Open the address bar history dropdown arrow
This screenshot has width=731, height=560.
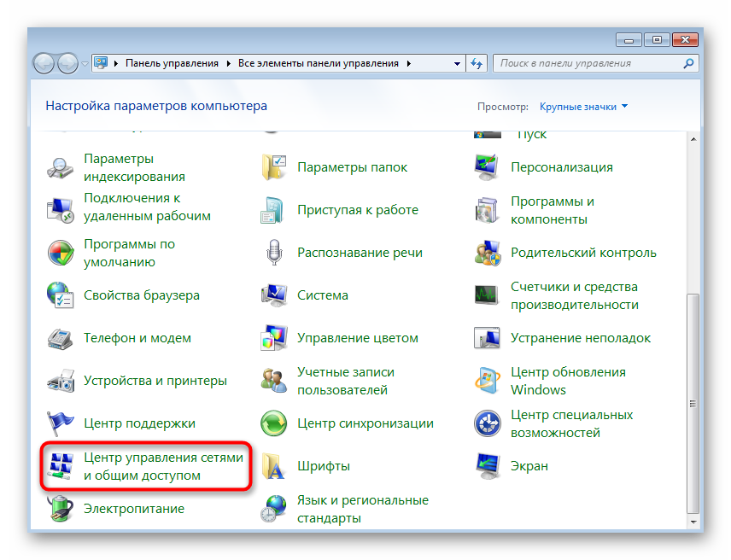(x=457, y=63)
